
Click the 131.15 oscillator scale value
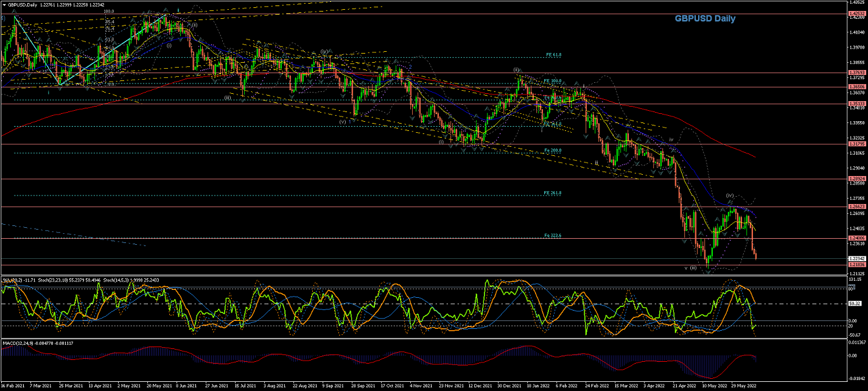pyautogui.click(x=855, y=280)
